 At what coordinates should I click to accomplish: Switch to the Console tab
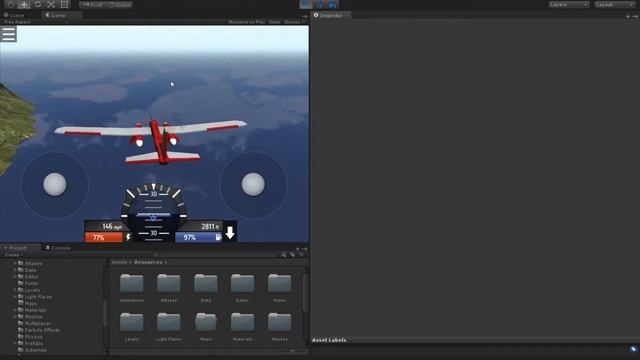tap(58, 248)
